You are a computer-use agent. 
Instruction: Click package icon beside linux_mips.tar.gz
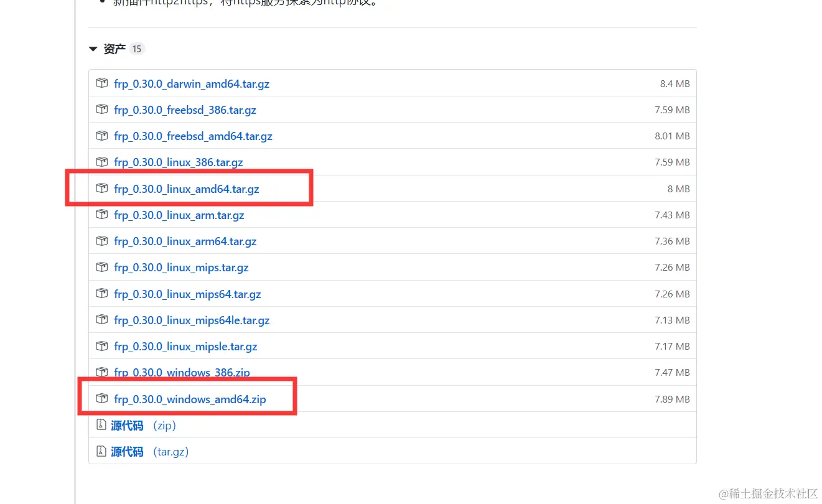(101, 267)
